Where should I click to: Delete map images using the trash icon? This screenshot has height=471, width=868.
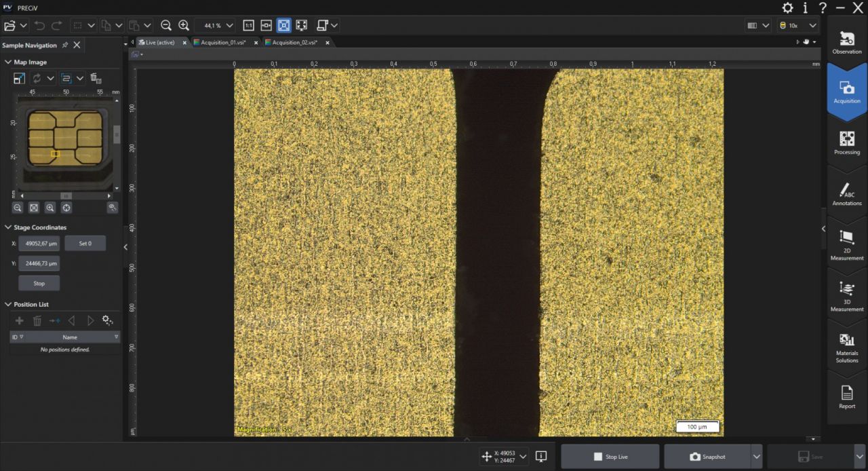point(97,78)
